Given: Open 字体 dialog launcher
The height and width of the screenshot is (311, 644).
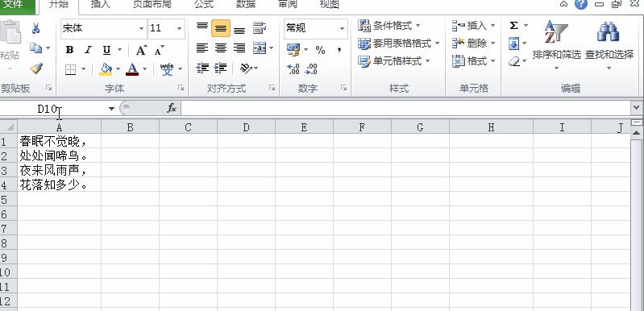Looking at the screenshot, I should pos(181,88).
